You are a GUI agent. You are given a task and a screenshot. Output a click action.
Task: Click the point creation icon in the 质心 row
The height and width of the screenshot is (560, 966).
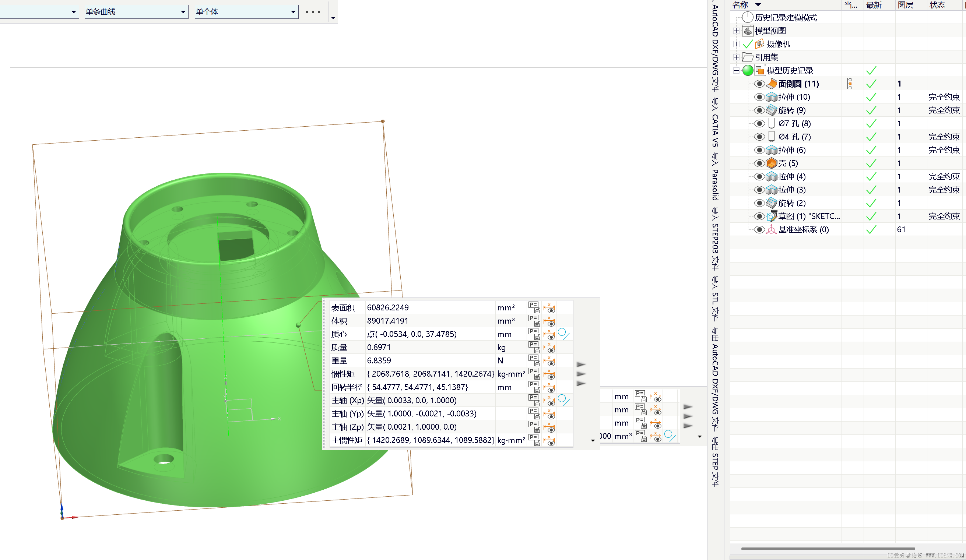pyautogui.click(x=563, y=334)
